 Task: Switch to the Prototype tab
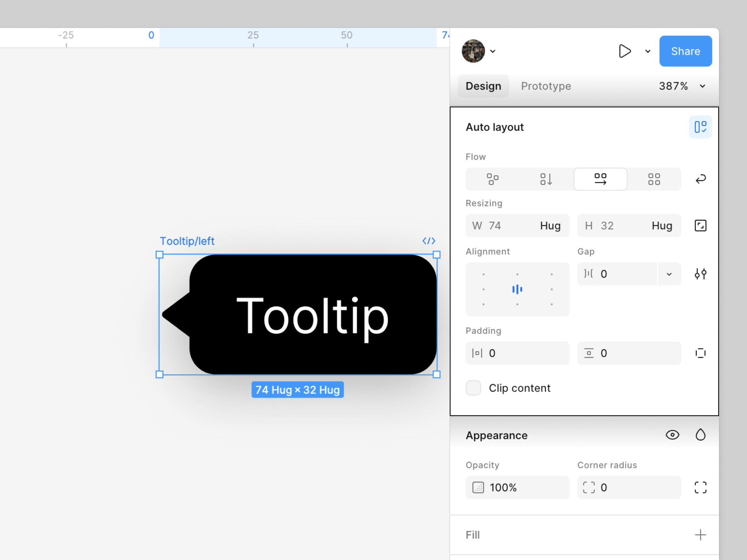pyautogui.click(x=546, y=86)
